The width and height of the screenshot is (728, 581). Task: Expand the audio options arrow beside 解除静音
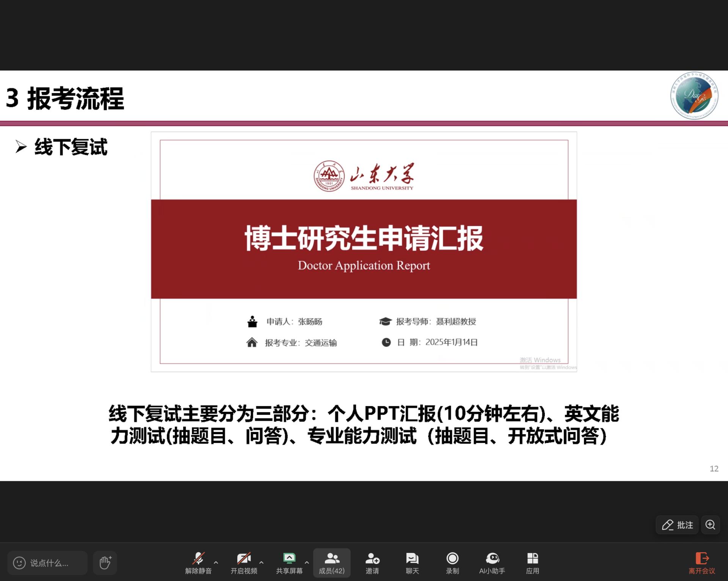tap(216, 562)
